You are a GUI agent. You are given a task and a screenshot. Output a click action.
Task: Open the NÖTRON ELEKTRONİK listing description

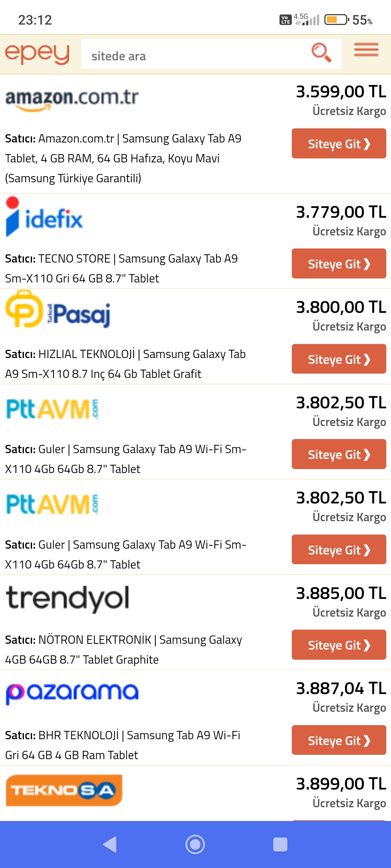click(123, 650)
